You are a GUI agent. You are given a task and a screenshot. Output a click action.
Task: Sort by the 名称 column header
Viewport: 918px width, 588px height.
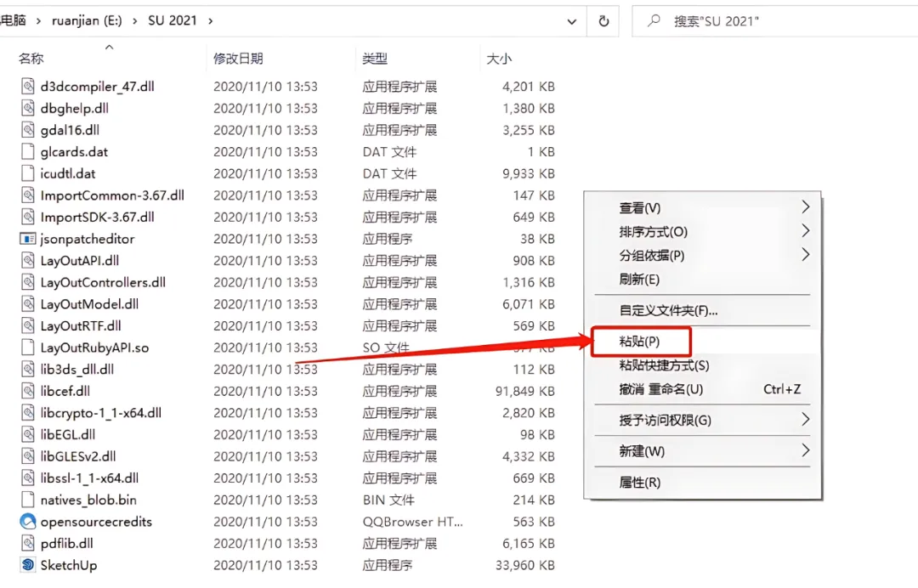(x=31, y=59)
